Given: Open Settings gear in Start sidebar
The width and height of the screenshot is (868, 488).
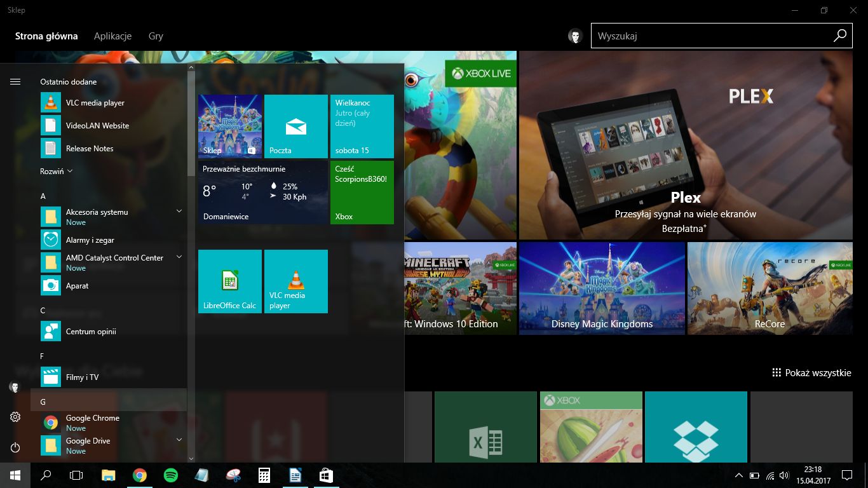Looking at the screenshot, I should click(x=15, y=417).
